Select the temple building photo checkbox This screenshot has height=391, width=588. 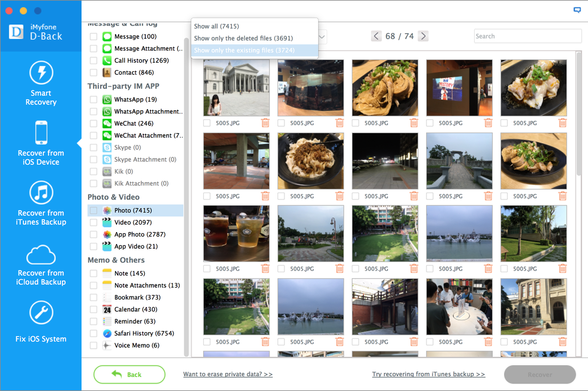207,122
